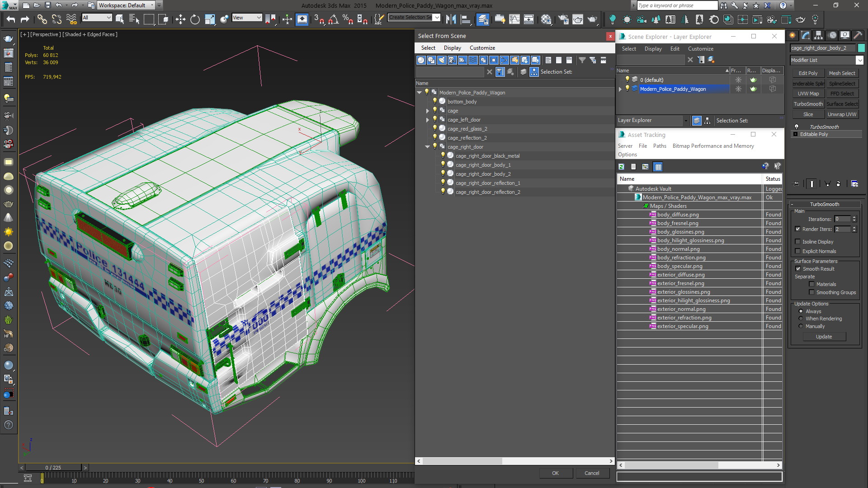The height and width of the screenshot is (488, 868).
Task: Enable Separate by Materials checkbox
Action: pos(812,284)
